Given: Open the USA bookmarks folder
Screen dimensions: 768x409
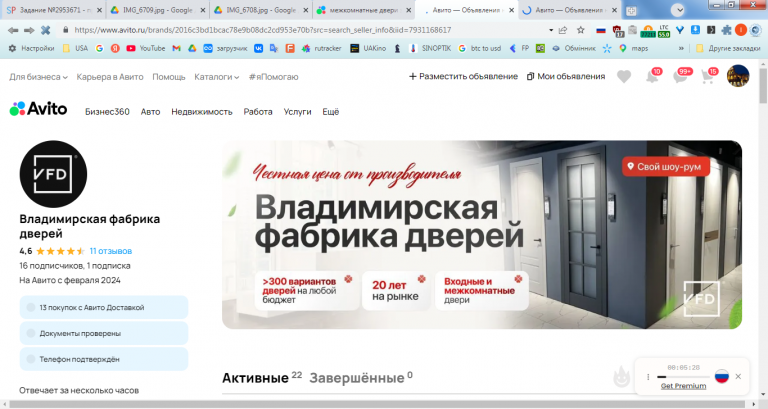Looking at the screenshot, I should 75,48.
